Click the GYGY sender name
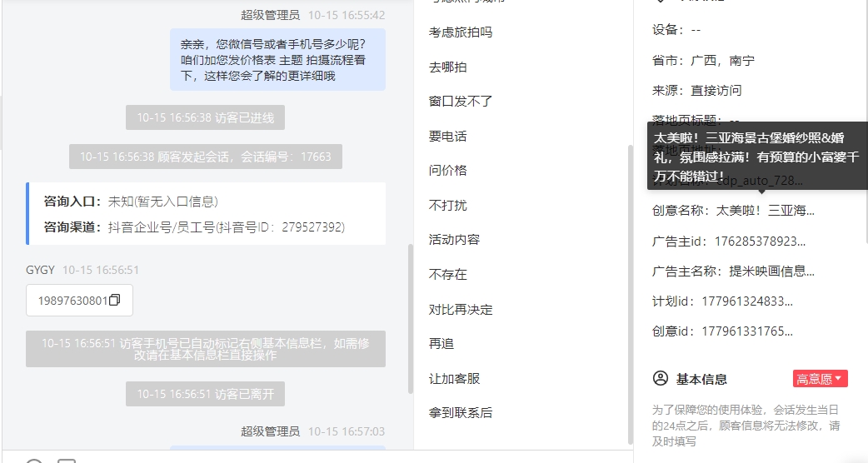868x463 pixels. point(40,270)
